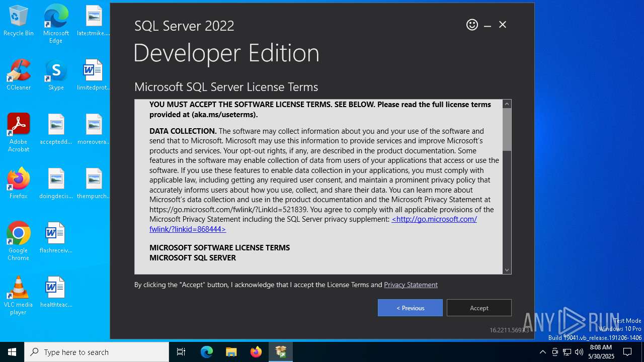644x362 pixels.
Task: Open the notification center icon
Action: point(628,352)
